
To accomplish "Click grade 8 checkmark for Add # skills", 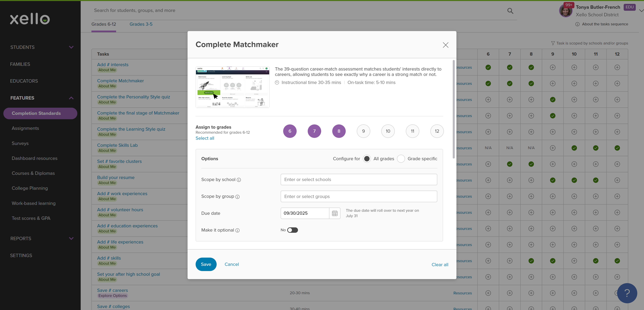I will 531,261.
